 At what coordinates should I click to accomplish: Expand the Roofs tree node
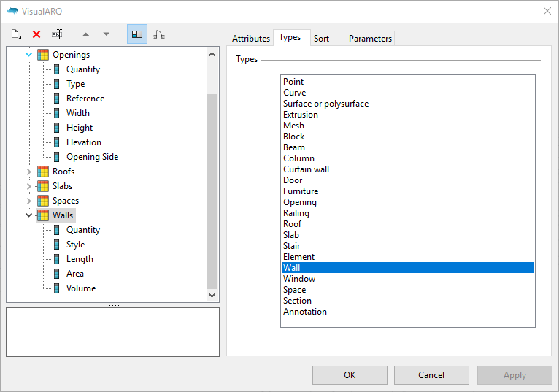point(29,172)
